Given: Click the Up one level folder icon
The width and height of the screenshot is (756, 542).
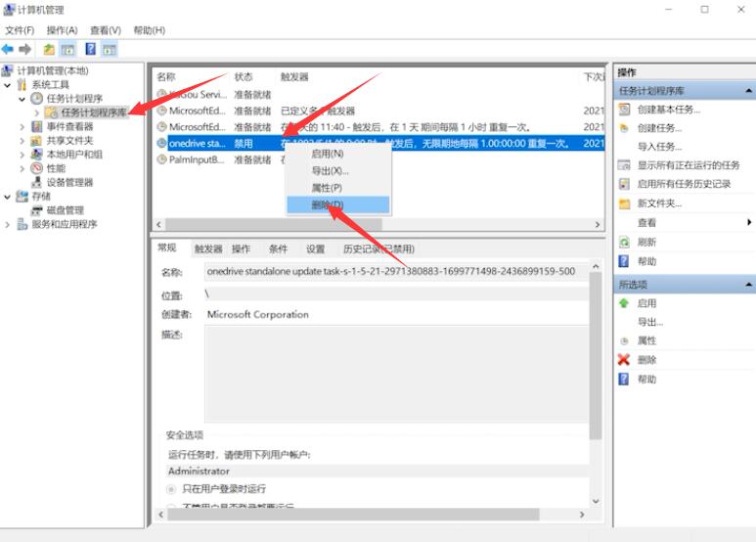Looking at the screenshot, I should click(49, 49).
